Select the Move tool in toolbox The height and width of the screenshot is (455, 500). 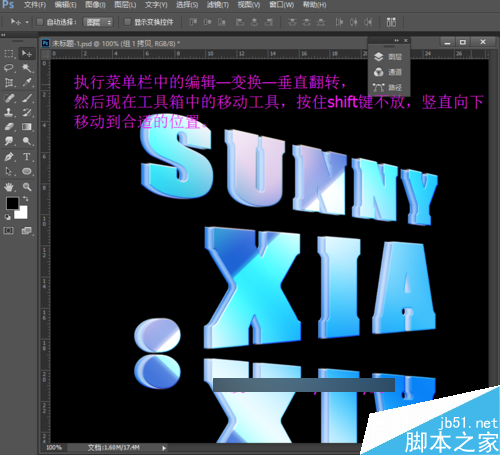click(x=27, y=54)
